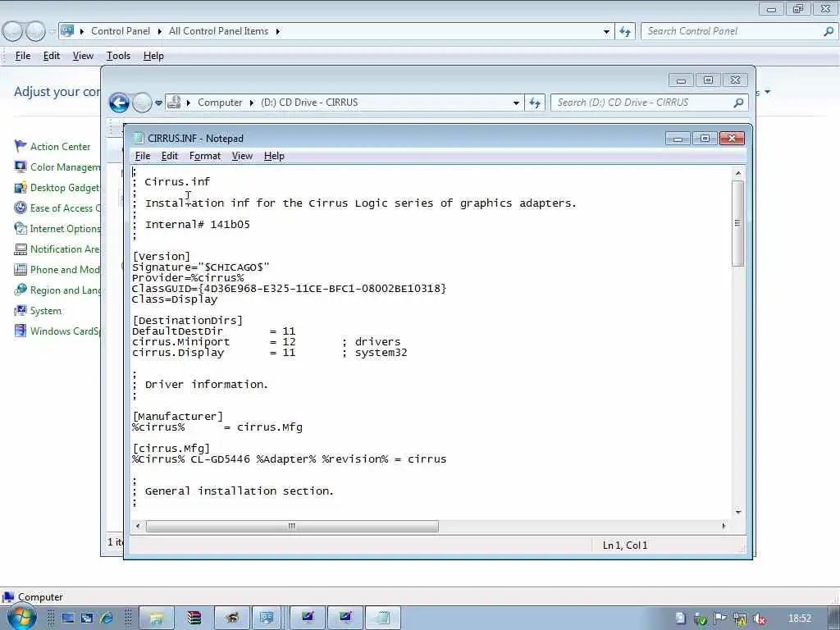Open Help menu in Control Panel window
Viewport: 840px width, 630px height.
click(153, 56)
